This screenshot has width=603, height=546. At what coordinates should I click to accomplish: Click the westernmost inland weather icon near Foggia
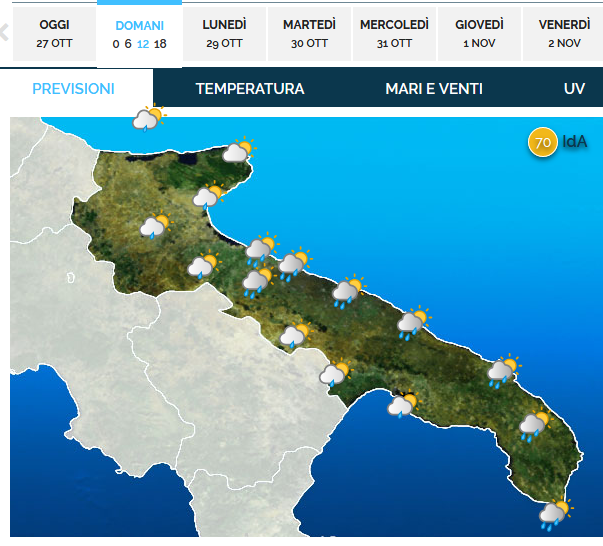[x=157, y=225]
